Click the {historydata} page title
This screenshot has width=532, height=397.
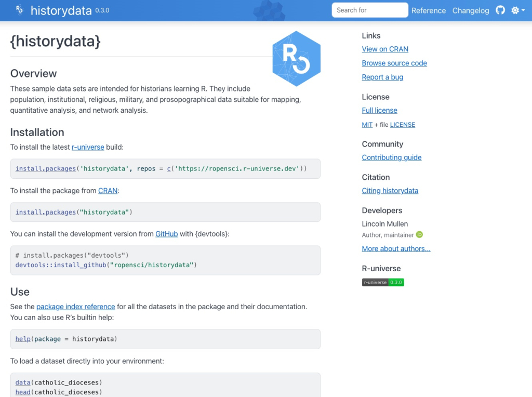tap(55, 42)
